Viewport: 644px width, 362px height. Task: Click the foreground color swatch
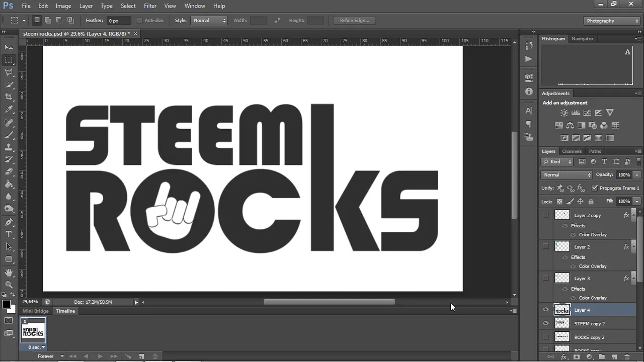tap(6, 304)
